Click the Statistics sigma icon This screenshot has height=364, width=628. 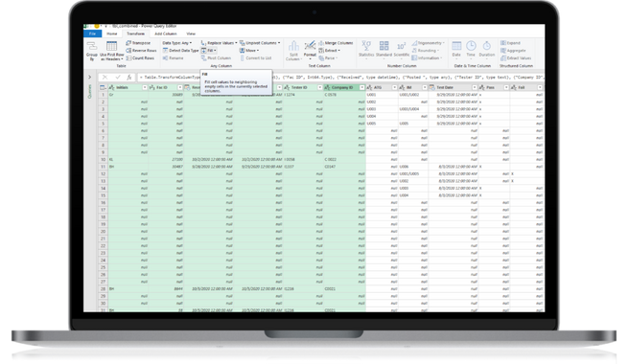366,46
